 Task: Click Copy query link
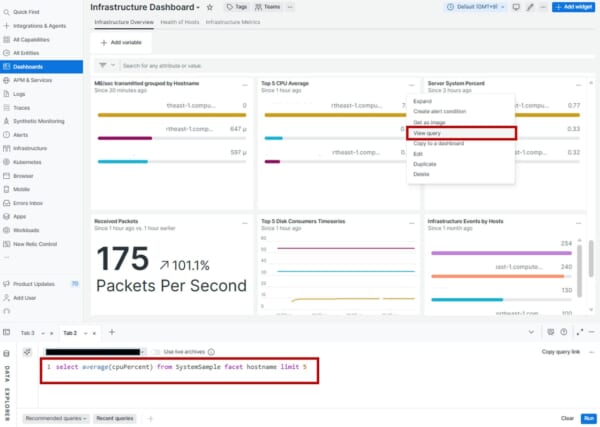(561, 352)
